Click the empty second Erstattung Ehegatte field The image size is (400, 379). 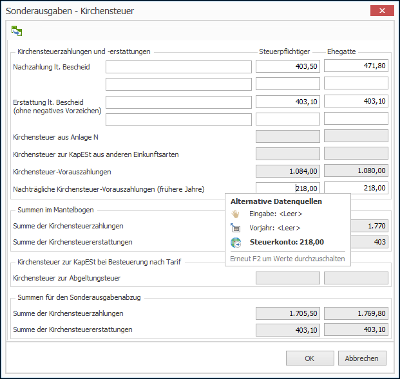(x=356, y=118)
